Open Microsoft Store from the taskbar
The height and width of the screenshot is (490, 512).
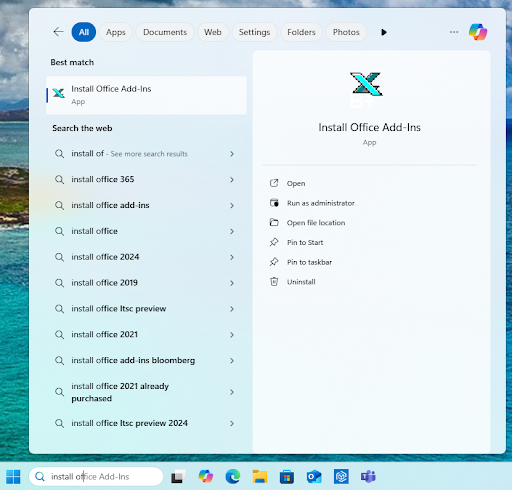287,477
